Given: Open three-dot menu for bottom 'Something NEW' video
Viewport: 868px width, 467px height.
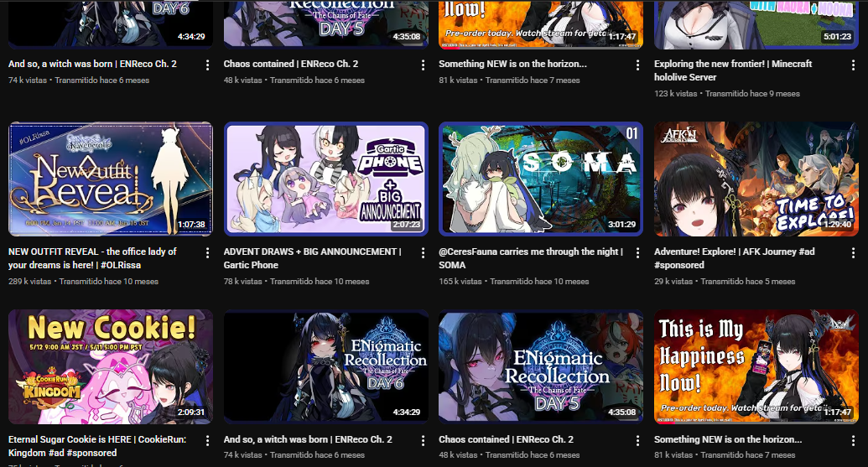Looking at the screenshot, I should [853, 440].
